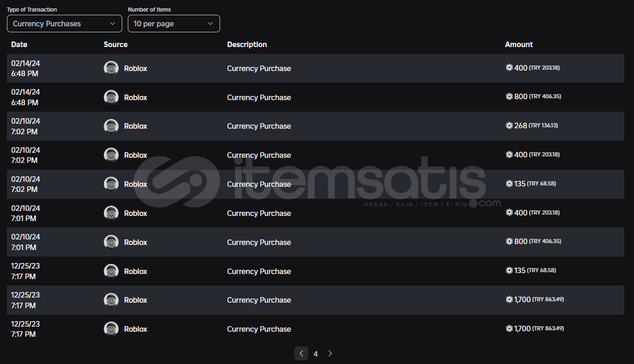Click the TRY 136.13 price text
This screenshot has height=364, width=634.
[543, 125]
